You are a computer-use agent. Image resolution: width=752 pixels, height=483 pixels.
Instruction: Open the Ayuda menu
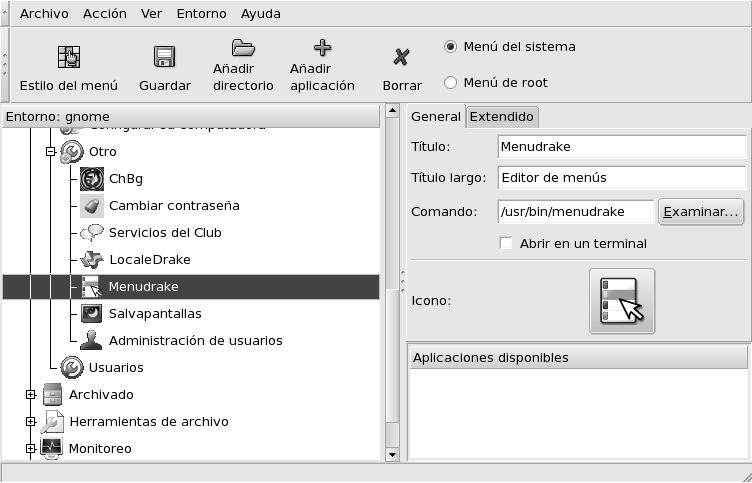pyautogui.click(x=260, y=14)
